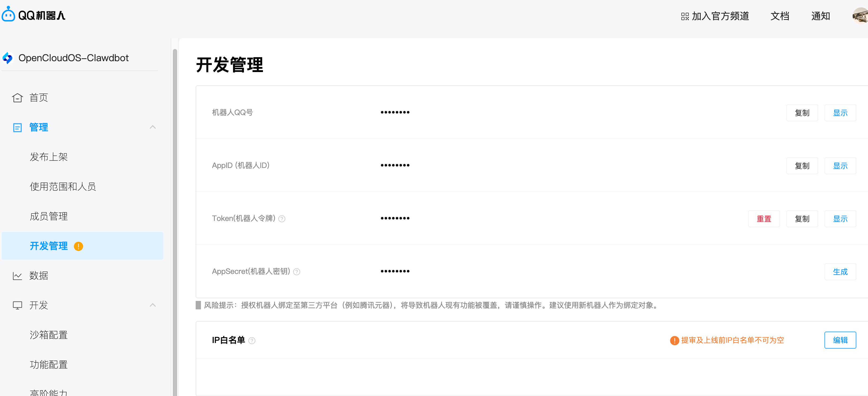Reset the Token with 重置 button
868x396 pixels.
click(764, 219)
